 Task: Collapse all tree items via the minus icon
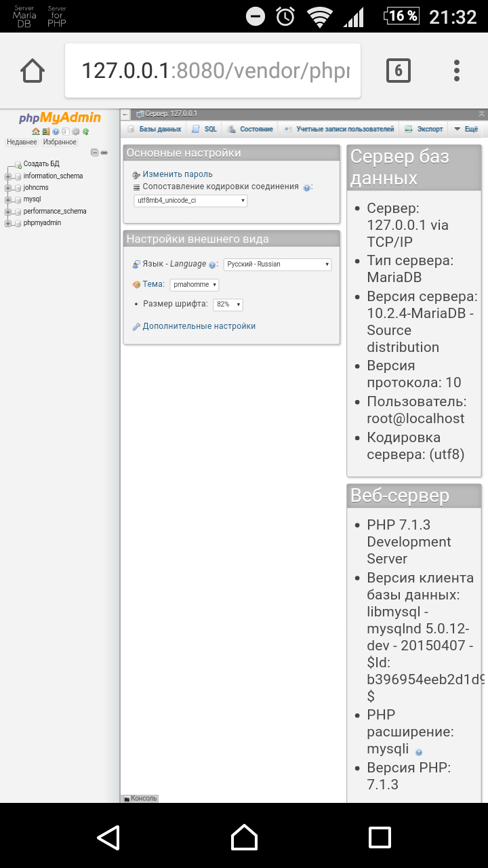pyautogui.click(x=95, y=153)
